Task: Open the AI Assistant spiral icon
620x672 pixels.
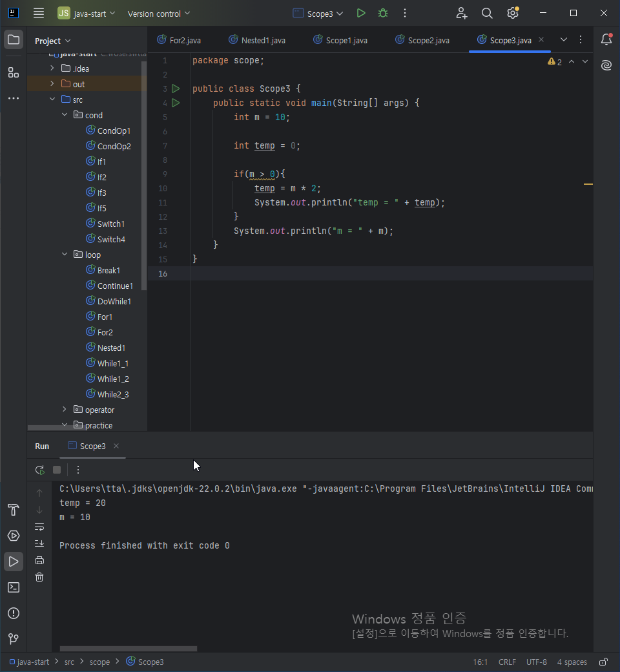Action: point(606,65)
